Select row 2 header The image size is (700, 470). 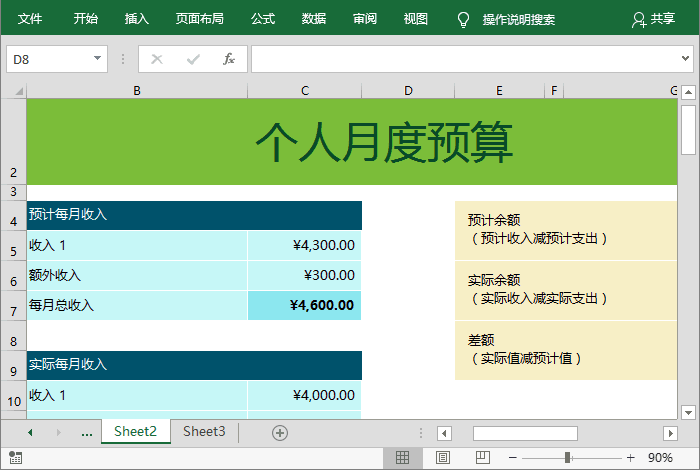(13, 141)
